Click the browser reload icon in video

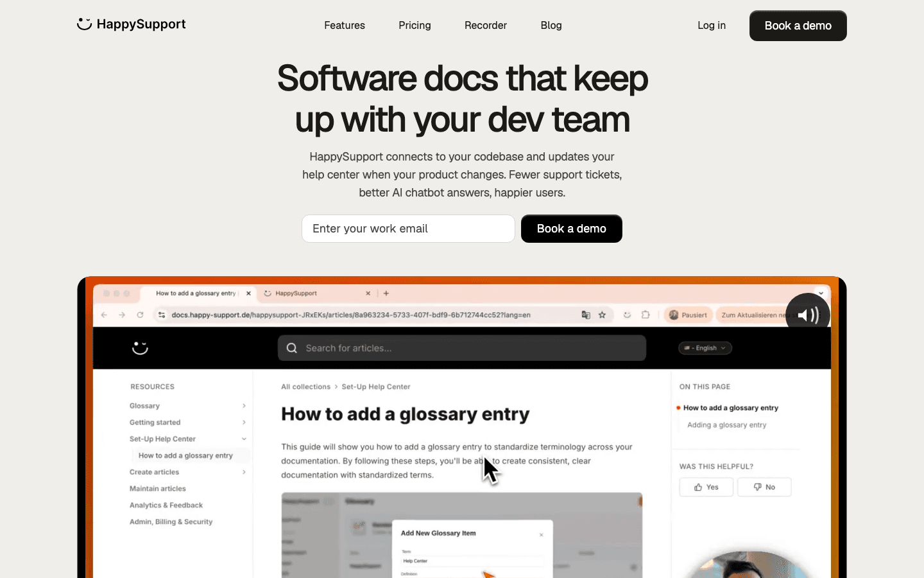[x=140, y=315]
